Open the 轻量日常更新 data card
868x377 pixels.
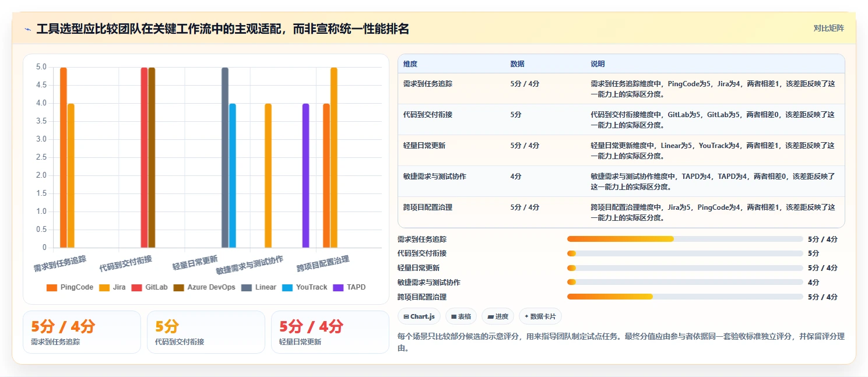point(330,332)
